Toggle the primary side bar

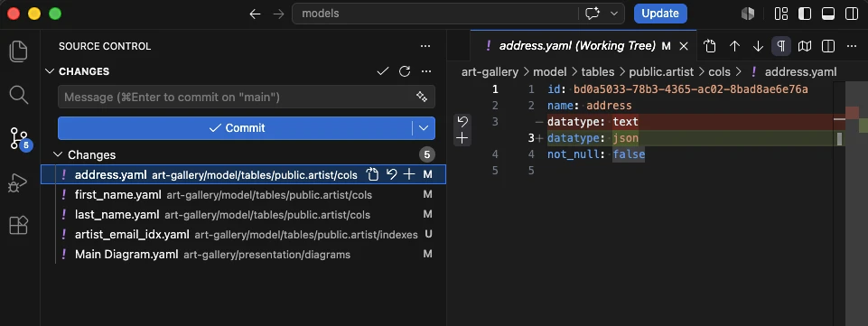click(805, 14)
